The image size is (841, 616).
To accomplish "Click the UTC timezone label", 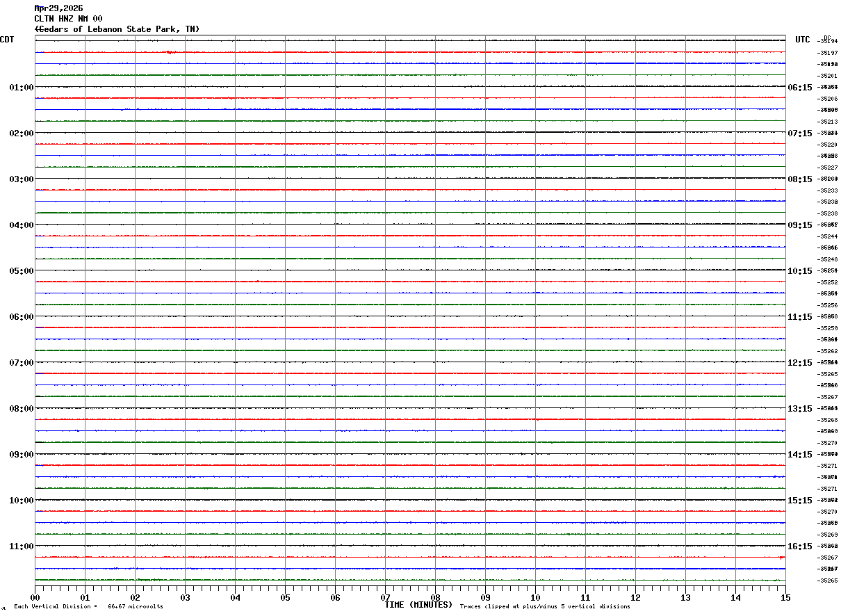I will (803, 40).
